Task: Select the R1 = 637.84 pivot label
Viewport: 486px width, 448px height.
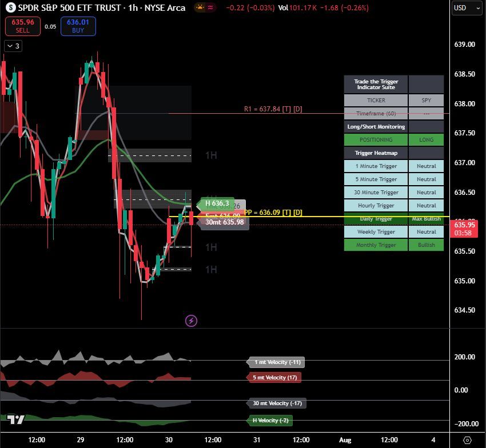Action: pyautogui.click(x=273, y=109)
